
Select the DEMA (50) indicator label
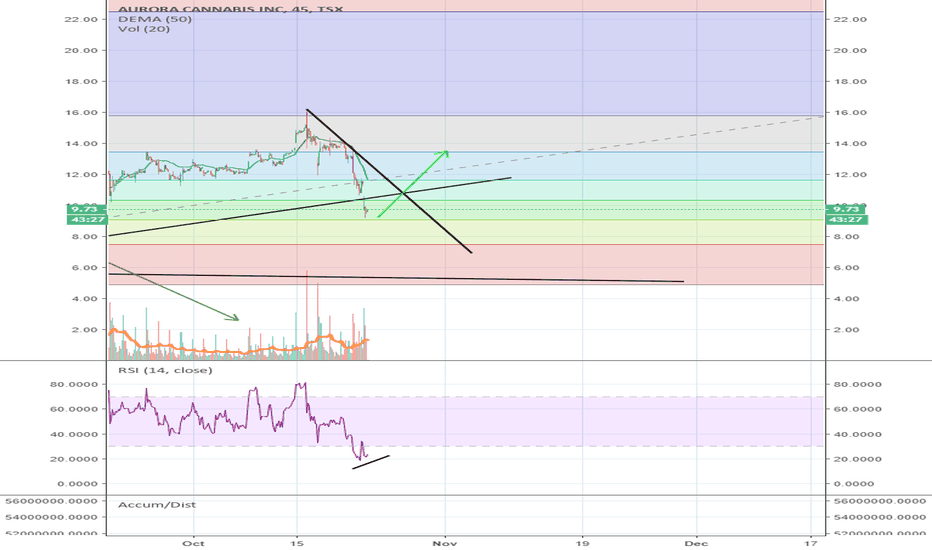tap(155, 19)
